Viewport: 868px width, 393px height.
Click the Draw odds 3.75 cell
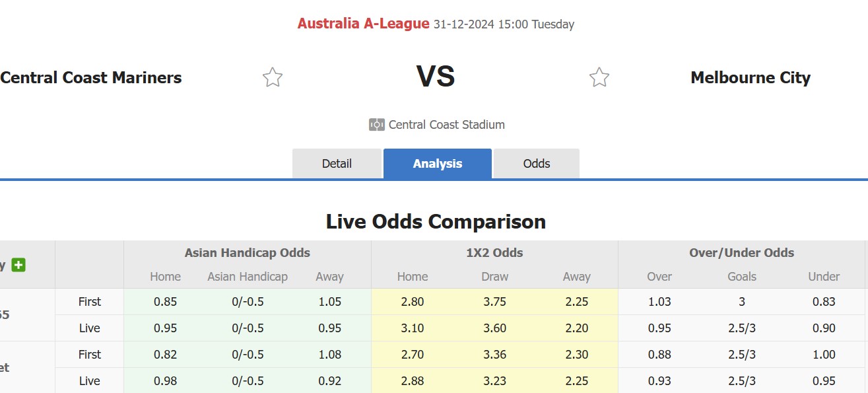[x=494, y=301]
